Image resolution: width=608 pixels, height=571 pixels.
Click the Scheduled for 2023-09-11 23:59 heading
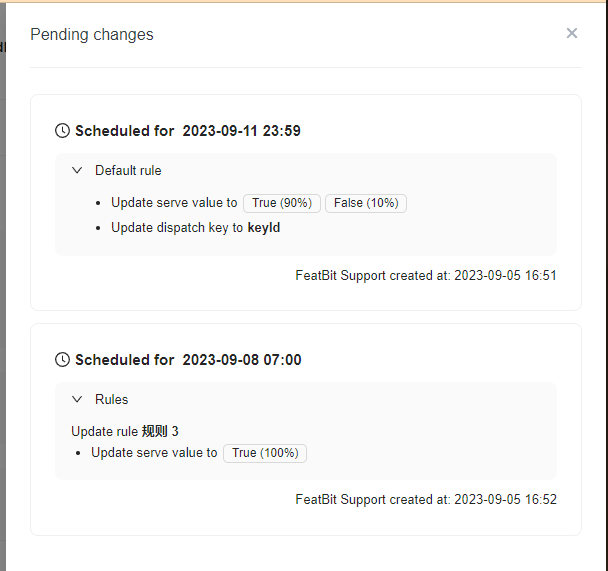(188, 131)
